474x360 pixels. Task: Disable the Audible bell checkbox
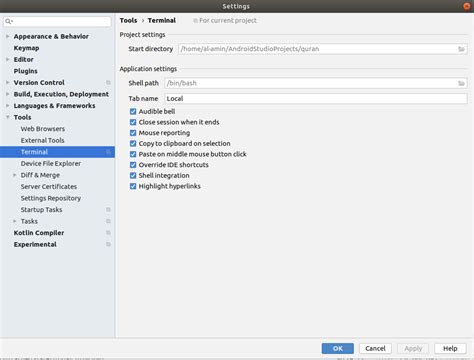(133, 111)
